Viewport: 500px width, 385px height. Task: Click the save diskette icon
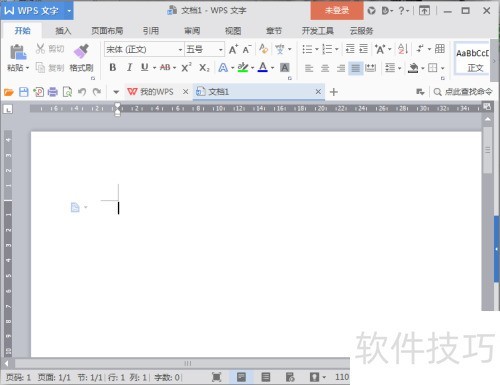pos(24,92)
